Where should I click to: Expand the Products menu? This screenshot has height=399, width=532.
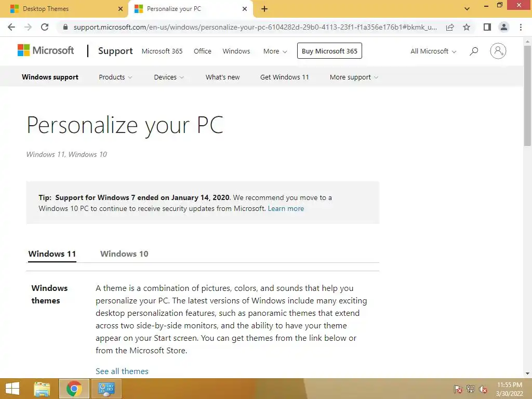(115, 77)
